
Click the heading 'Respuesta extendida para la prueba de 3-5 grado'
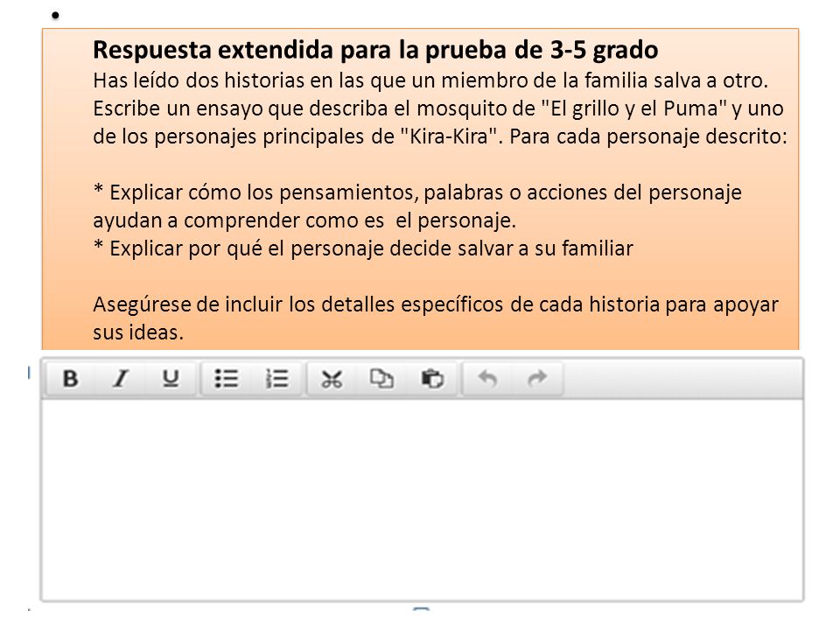tap(375, 50)
